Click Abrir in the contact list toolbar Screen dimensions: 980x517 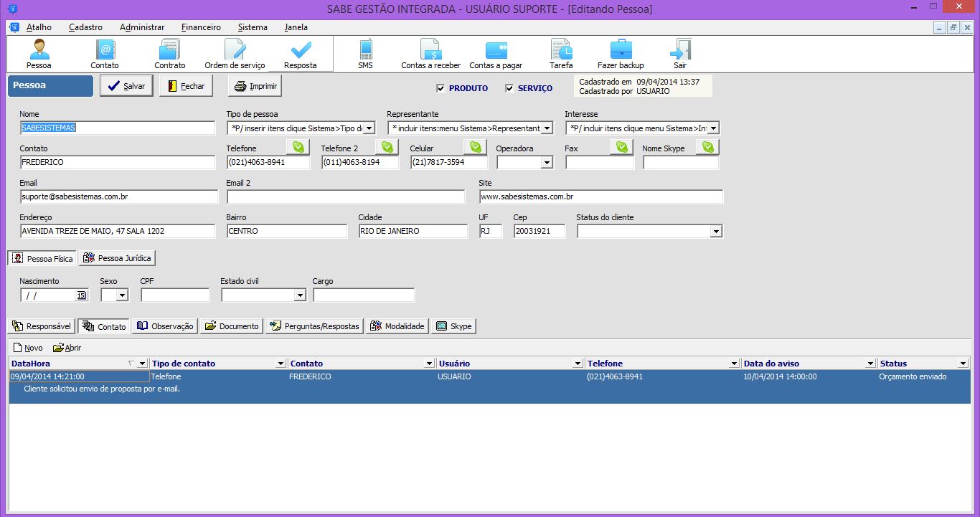pyautogui.click(x=67, y=348)
